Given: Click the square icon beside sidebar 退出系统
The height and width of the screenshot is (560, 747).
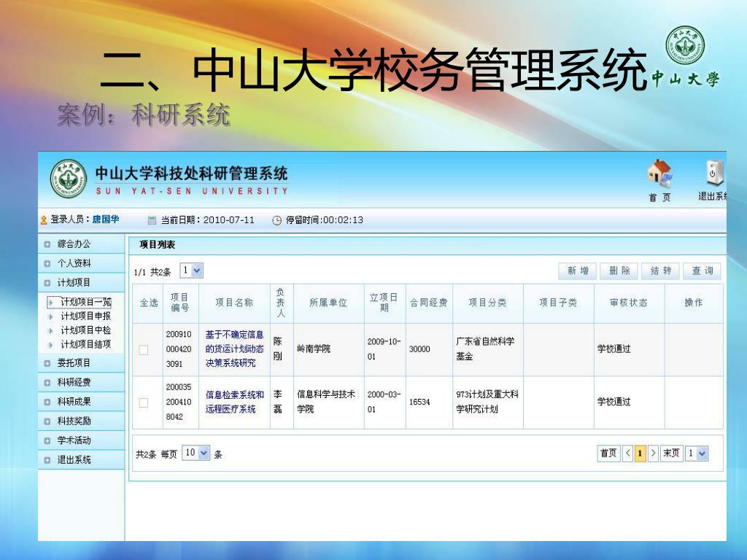Looking at the screenshot, I should [x=47, y=460].
